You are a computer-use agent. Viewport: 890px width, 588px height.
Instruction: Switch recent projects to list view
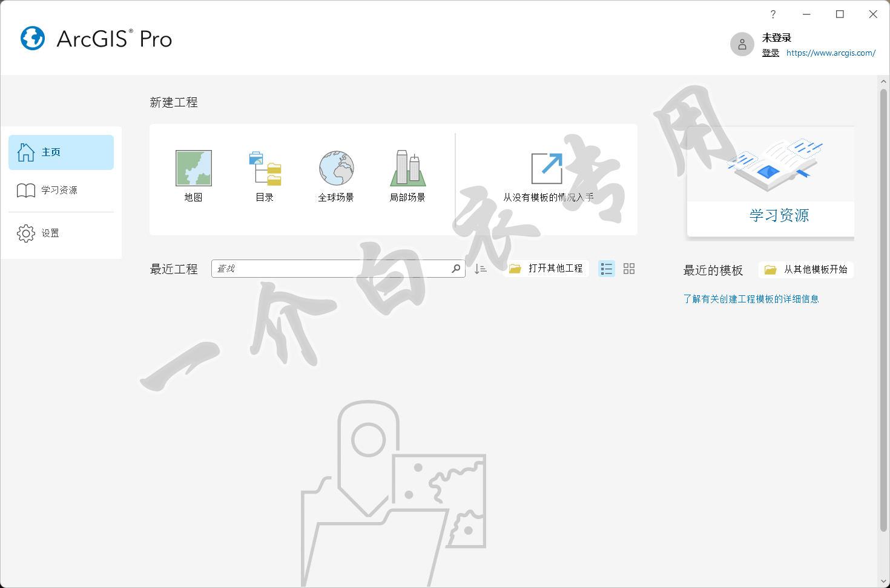coord(607,269)
